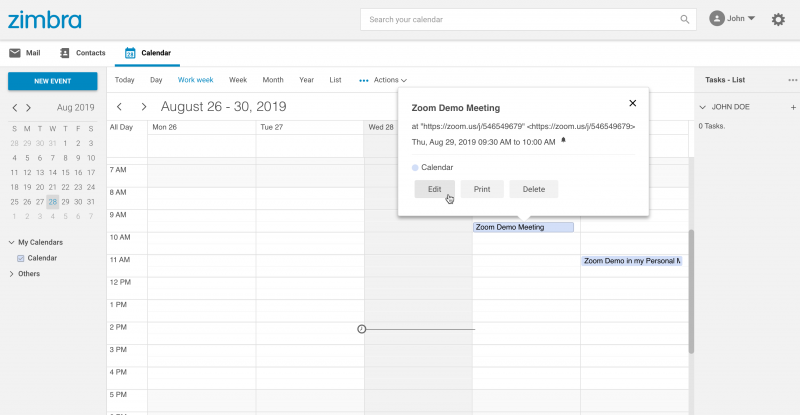Screen dimensions: 800x415
Task: Open the John user menu
Action: (732, 18)
